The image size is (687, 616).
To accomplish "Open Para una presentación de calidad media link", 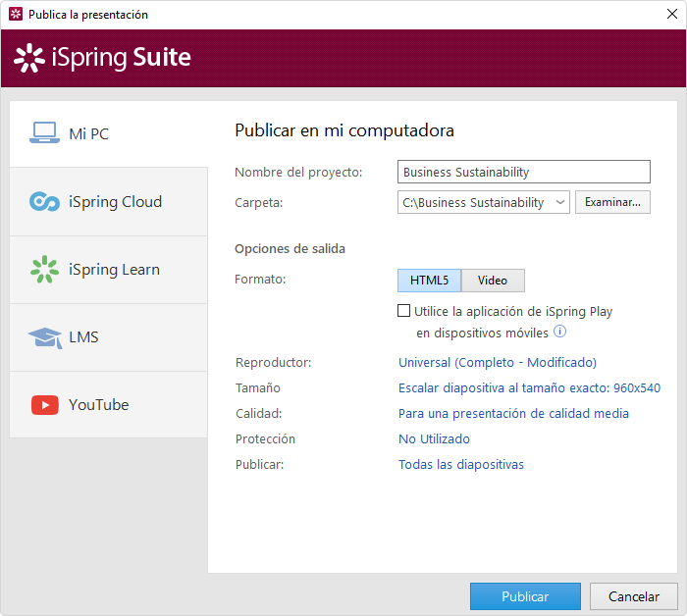I will click(513, 413).
